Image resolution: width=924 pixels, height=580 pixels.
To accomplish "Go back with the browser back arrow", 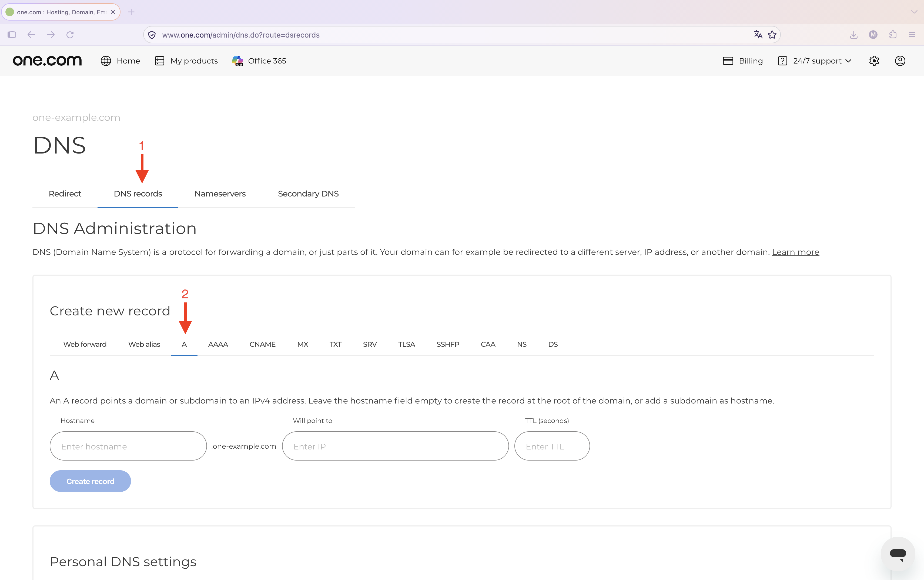I will 31,35.
